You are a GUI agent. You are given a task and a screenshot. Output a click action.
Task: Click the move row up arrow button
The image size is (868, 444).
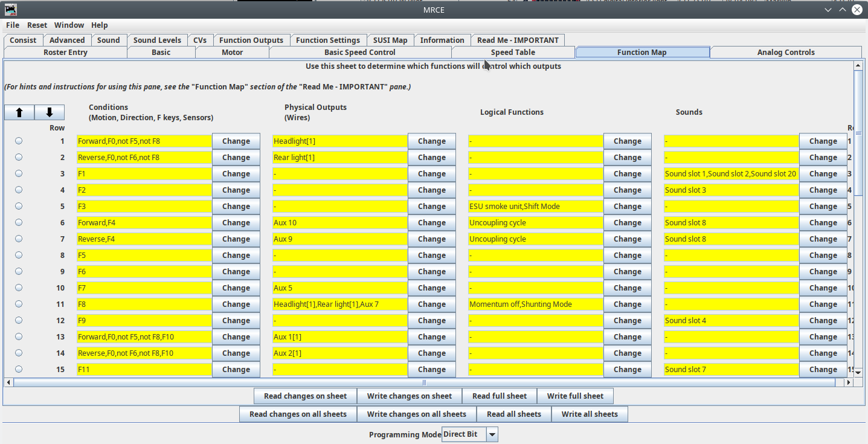coord(19,112)
